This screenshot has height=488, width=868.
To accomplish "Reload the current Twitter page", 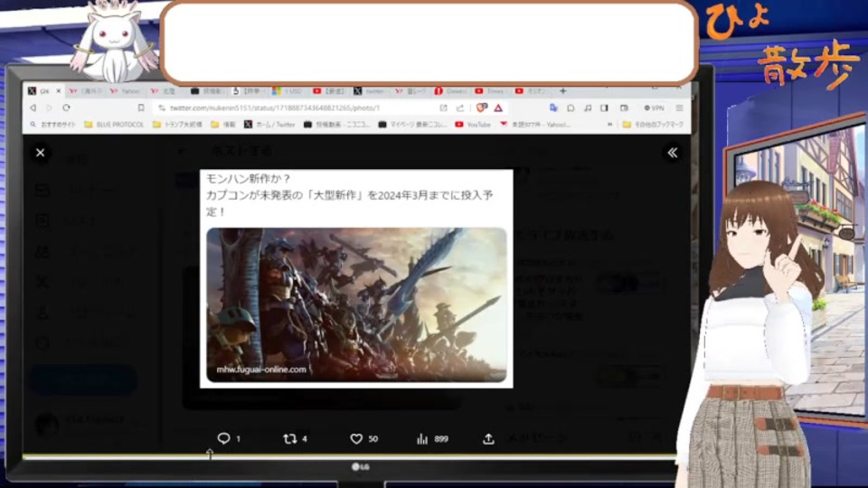I will (66, 108).
